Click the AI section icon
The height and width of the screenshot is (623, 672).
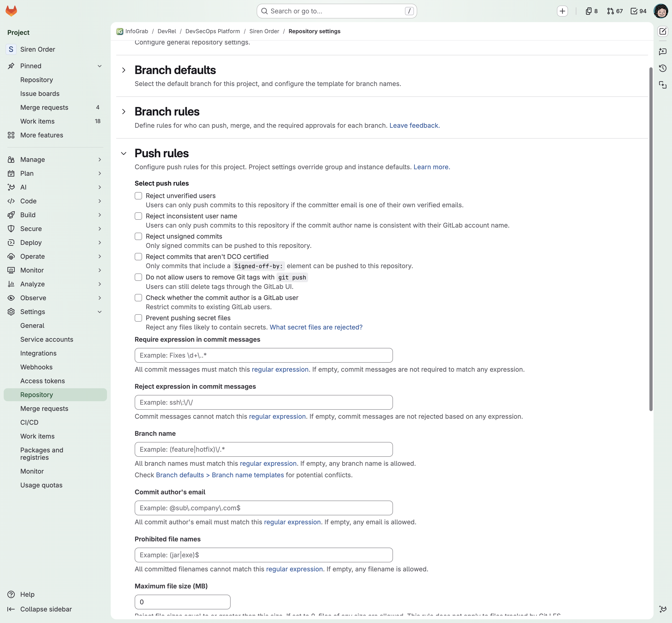pyautogui.click(x=11, y=187)
